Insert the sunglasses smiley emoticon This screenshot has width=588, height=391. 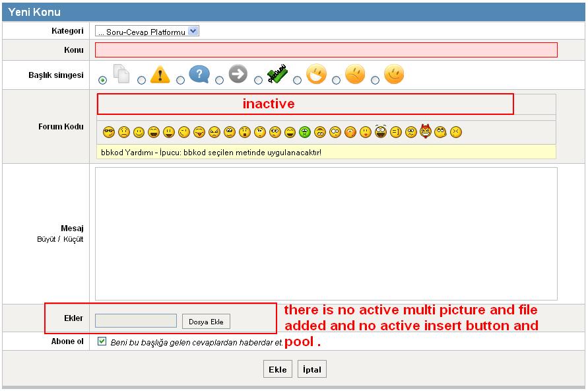(108, 132)
